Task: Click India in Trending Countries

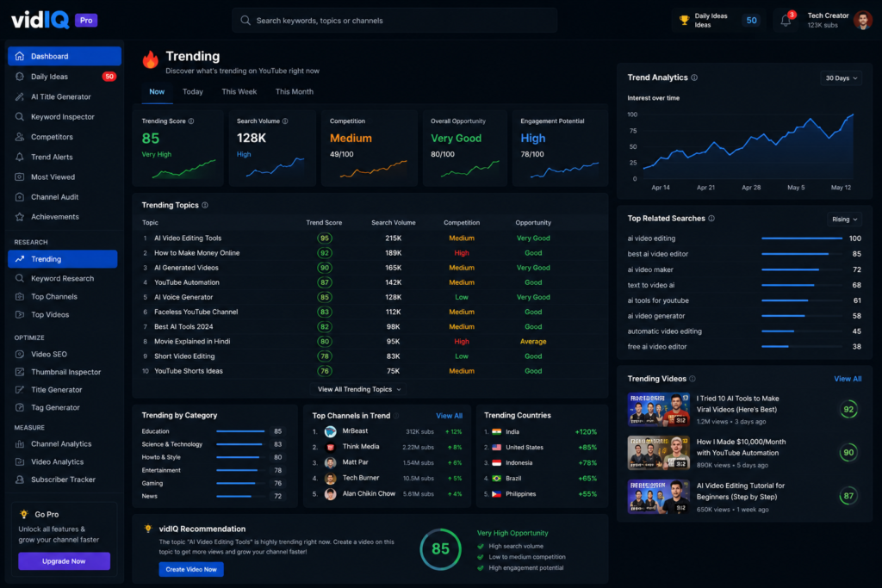Action: coord(541,431)
